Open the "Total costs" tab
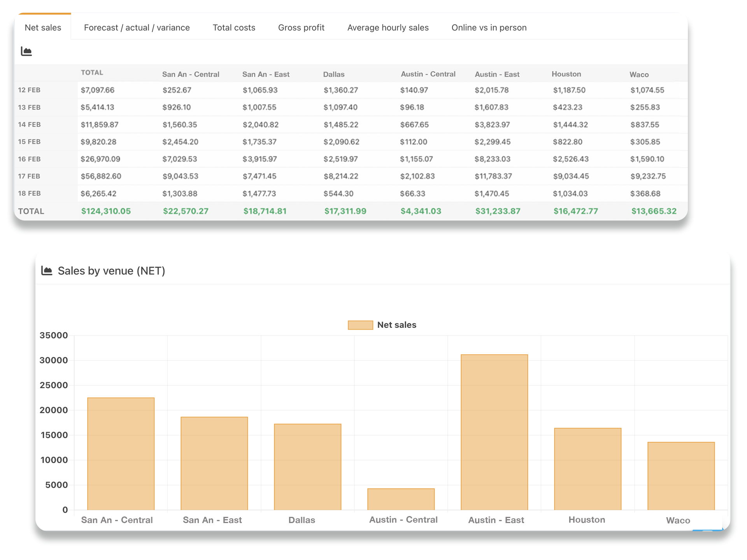This screenshot has width=747, height=560. click(234, 27)
